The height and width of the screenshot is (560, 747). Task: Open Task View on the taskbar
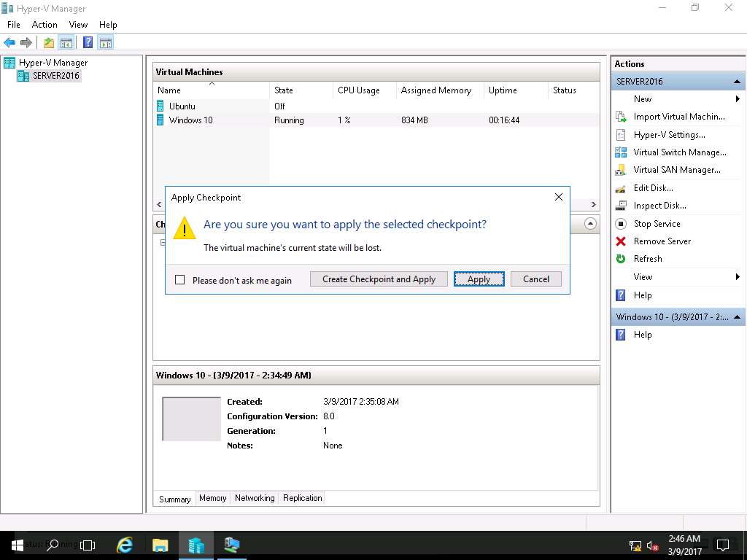[88, 545]
